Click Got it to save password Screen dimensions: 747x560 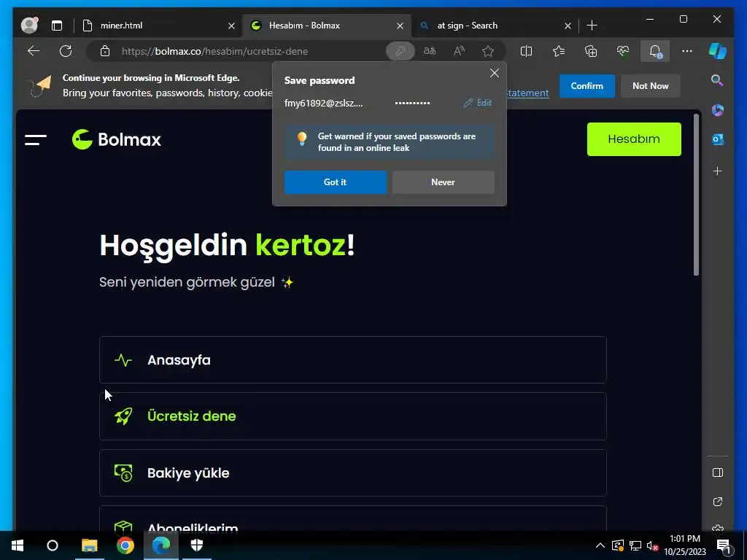click(336, 182)
